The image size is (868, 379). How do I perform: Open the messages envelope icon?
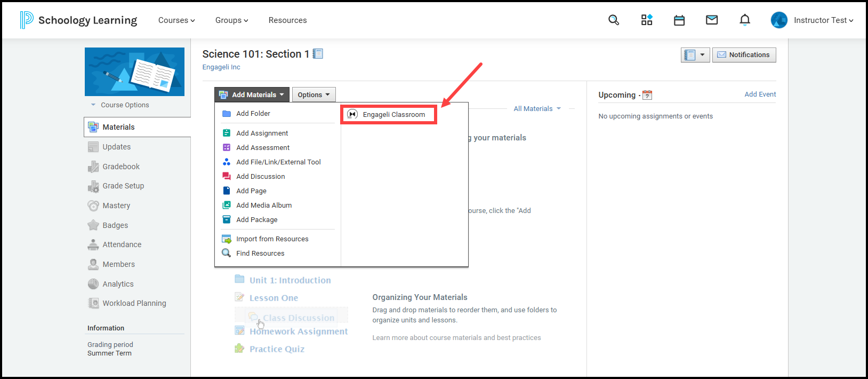[712, 20]
